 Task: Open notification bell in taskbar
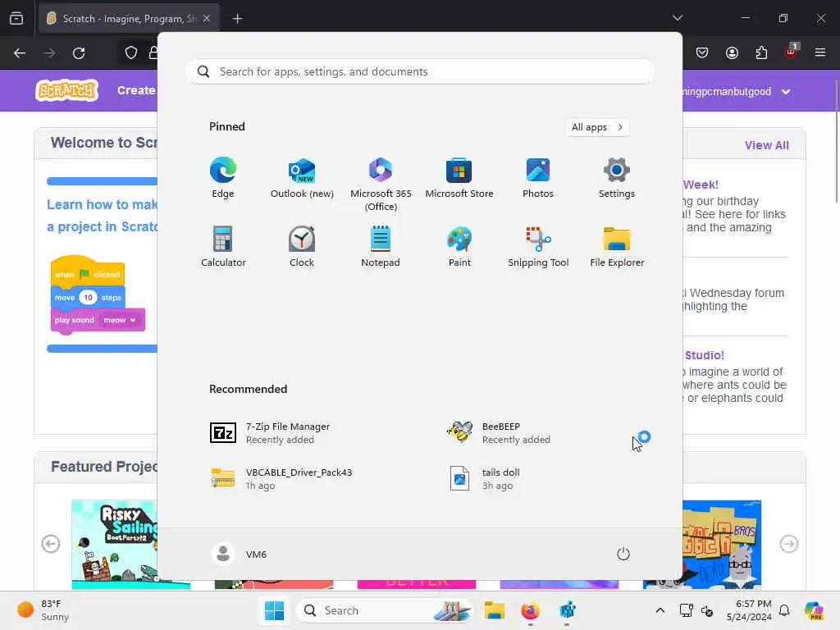784,610
